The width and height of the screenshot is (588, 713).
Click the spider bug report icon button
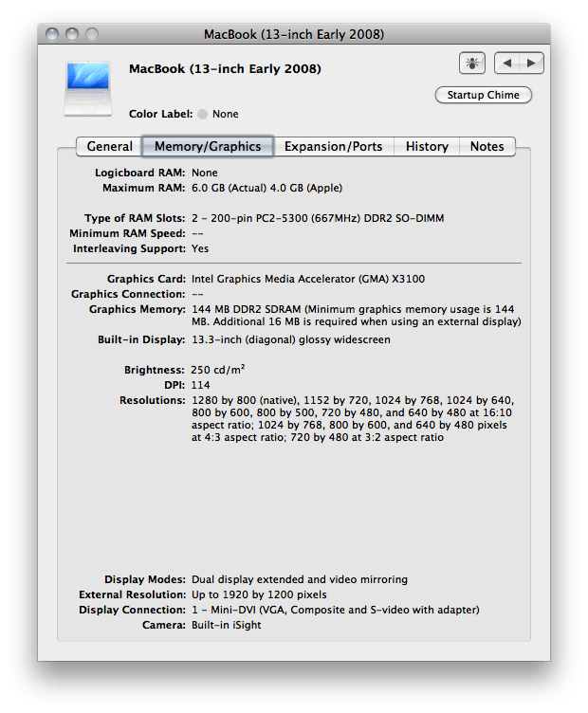[x=472, y=63]
